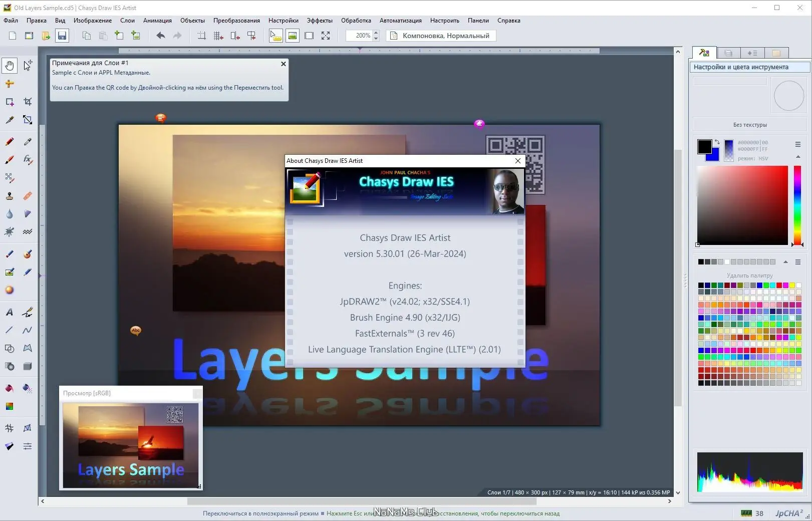The height and width of the screenshot is (521, 812).
Task: Click the blue background color swatch
Action: 714,156
